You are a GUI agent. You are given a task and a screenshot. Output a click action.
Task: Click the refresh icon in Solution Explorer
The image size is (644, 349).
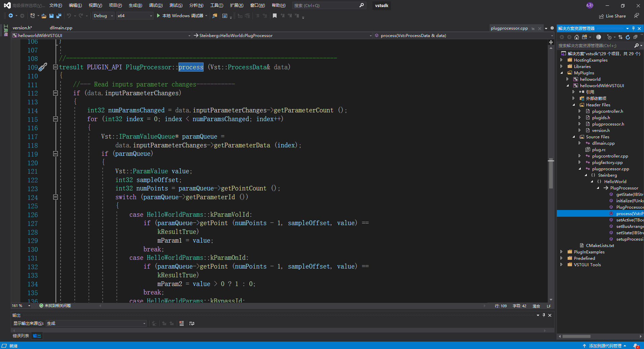click(x=628, y=37)
